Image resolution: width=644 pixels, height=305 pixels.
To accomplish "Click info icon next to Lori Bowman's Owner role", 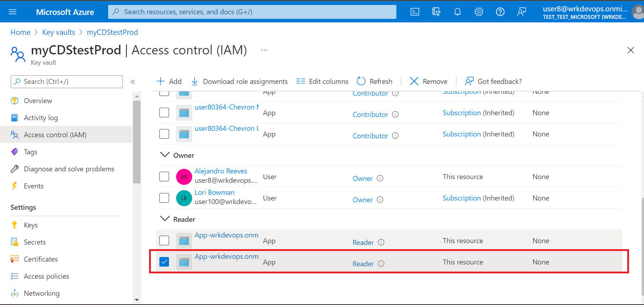I will pos(380,200).
